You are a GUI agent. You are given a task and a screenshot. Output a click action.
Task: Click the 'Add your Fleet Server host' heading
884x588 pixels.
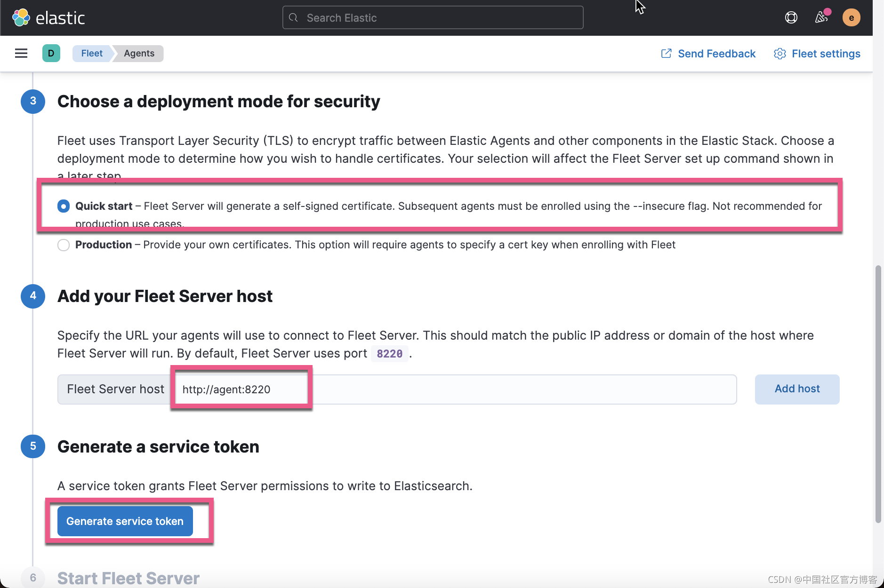pyautogui.click(x=165, y=296)
